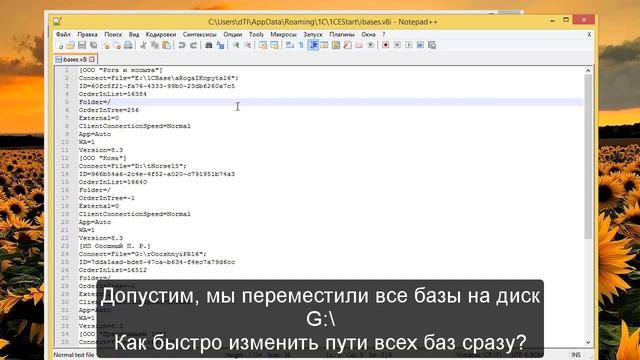Open the user-defined language icon
Screen dimensions: 640x360
click(x=324, y=45)
